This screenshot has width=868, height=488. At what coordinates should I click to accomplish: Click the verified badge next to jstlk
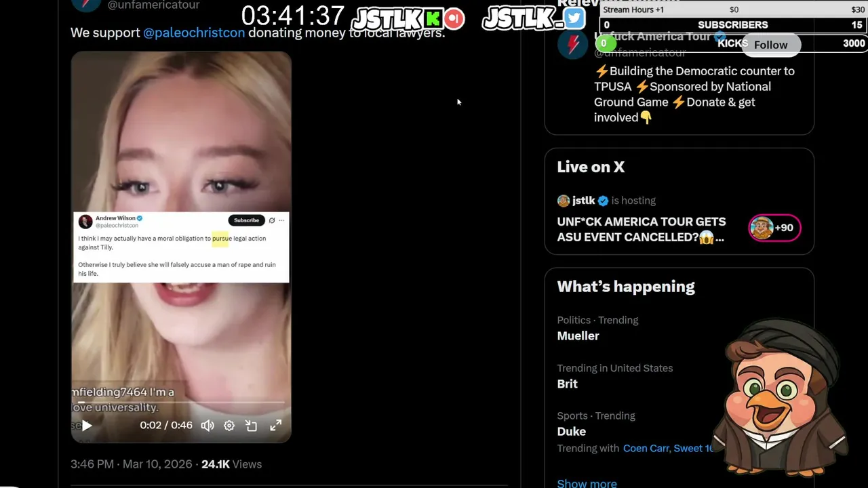click(603, 201)
